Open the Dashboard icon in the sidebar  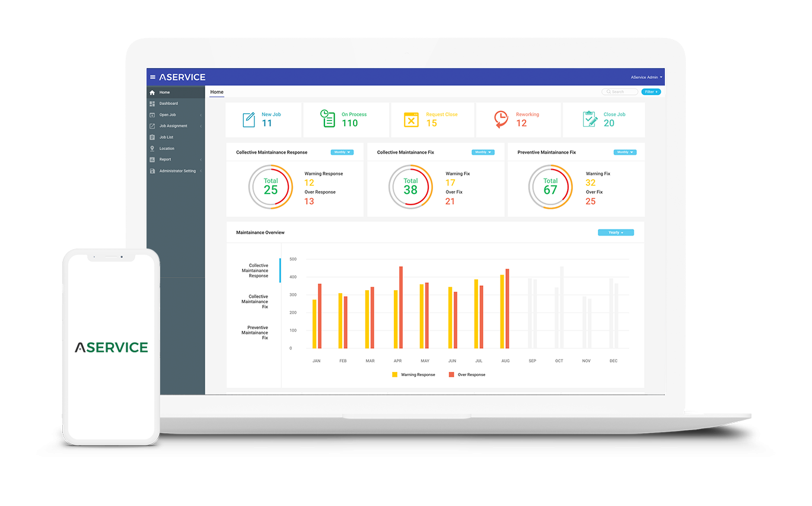point(153,103)
